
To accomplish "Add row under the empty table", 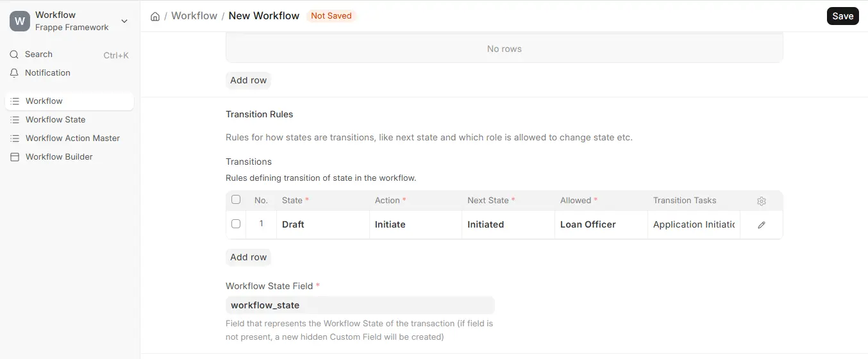I will (x=248, y=80).
